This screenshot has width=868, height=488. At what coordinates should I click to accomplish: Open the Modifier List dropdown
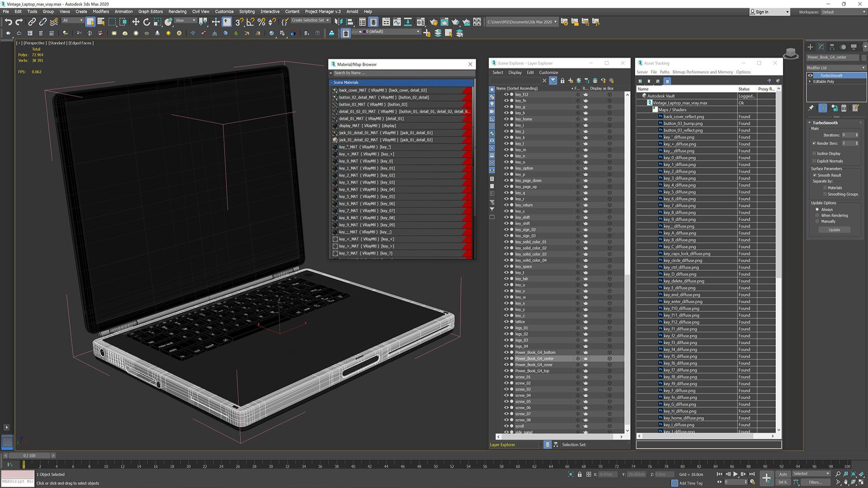836,68
